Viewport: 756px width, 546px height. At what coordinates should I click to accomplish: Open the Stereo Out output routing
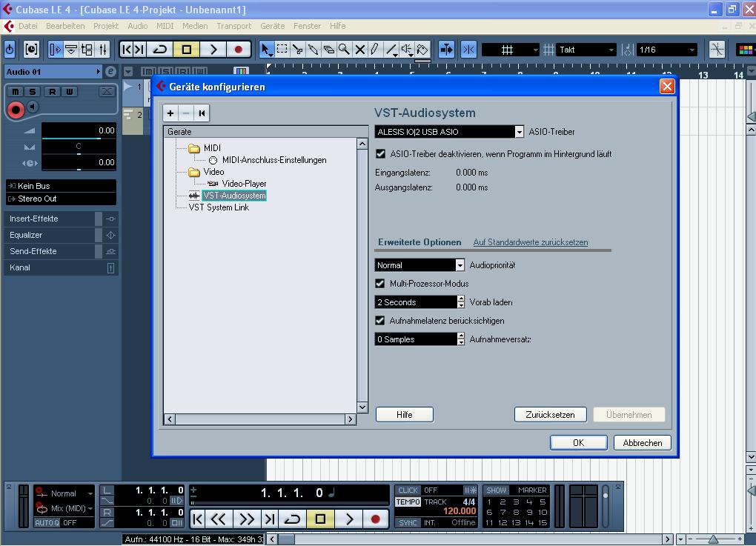(61, 199)
